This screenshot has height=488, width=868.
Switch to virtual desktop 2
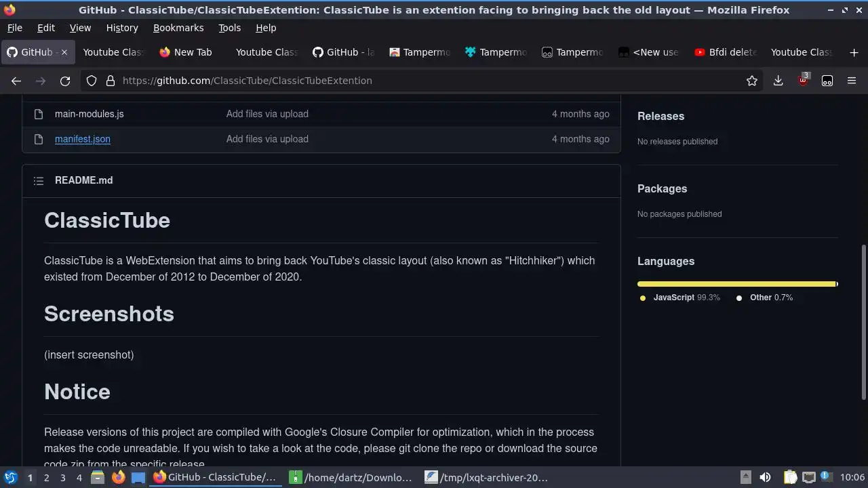tap(46, 477)
